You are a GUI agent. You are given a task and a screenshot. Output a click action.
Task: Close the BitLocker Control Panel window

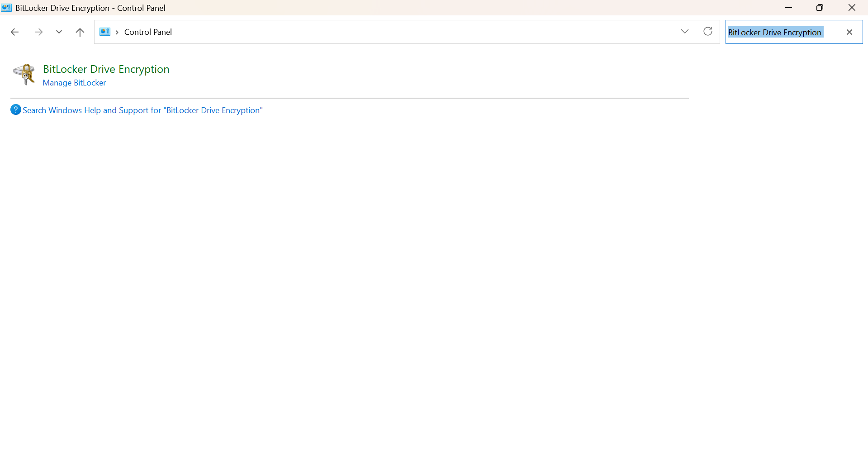pyautogui.click(x=852, y=8)
